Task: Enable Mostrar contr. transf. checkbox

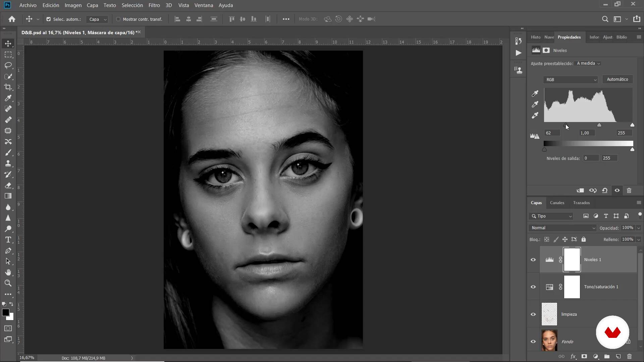Action: click(118, 19)
